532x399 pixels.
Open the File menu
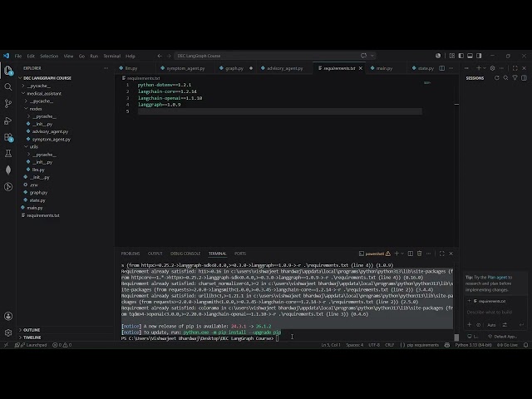(18, 56)
